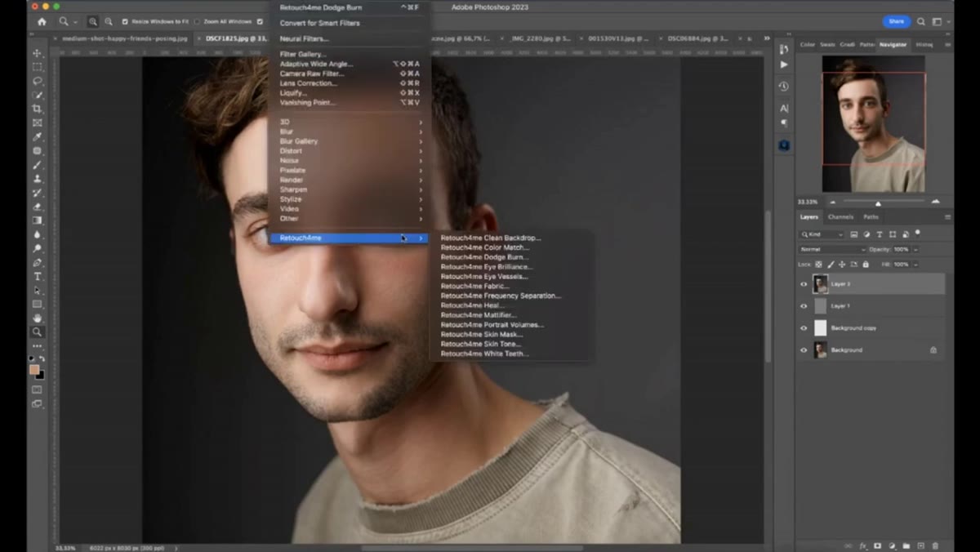The image size is (980, 552).
Task: Open the medium-shot-happy-friends-posing.jpg document tab
Action: 124,38
